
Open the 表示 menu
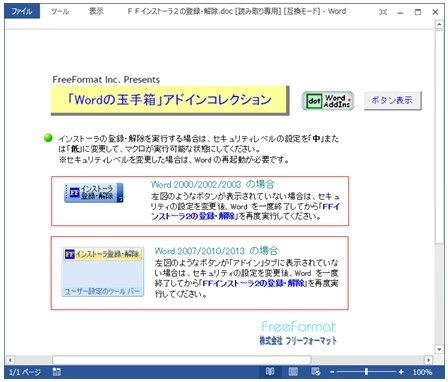(x=96, y=12)
